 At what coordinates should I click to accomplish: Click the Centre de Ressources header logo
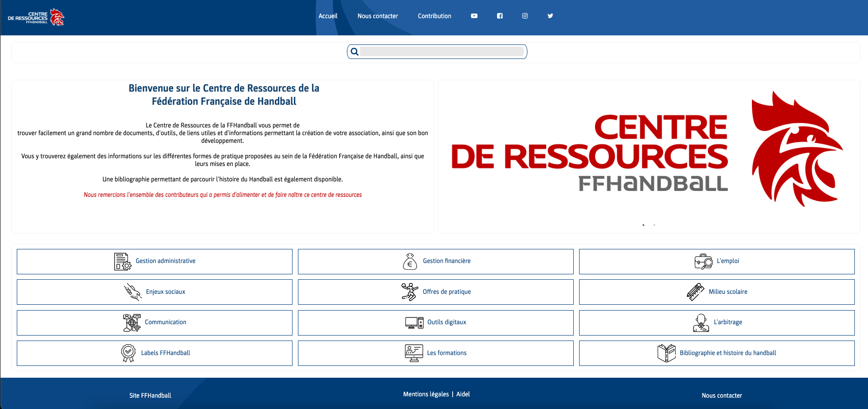[36, 17]
